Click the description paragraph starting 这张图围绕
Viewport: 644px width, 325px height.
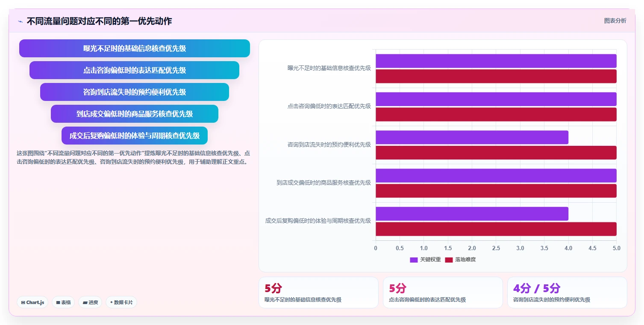[133, 157]
